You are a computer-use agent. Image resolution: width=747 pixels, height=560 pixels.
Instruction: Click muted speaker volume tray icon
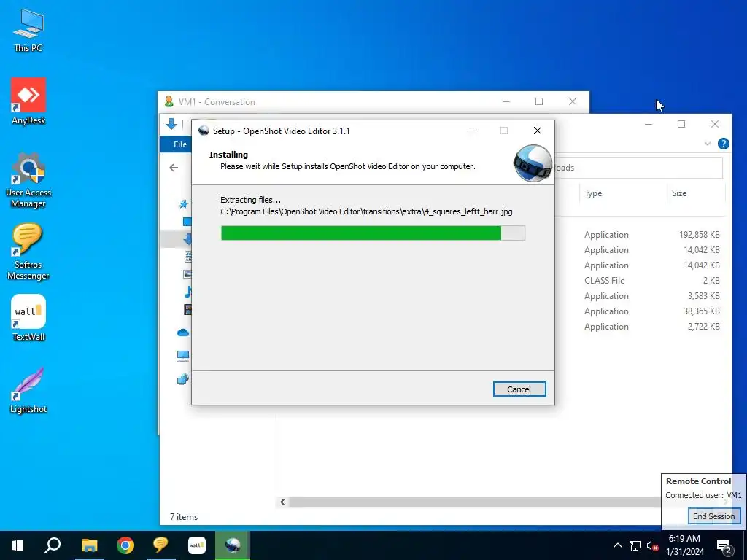[653, 545]
